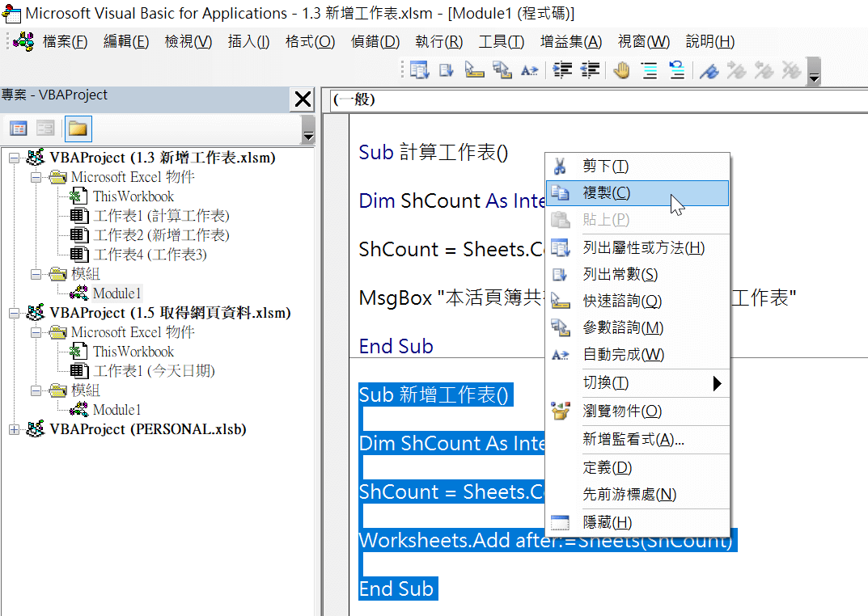Collapse Microsoft Excel 物件 under 1.5 project

tap(36, 333)
